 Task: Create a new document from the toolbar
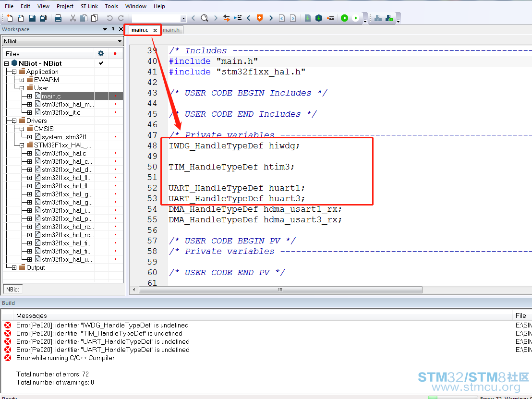point(10,18)
